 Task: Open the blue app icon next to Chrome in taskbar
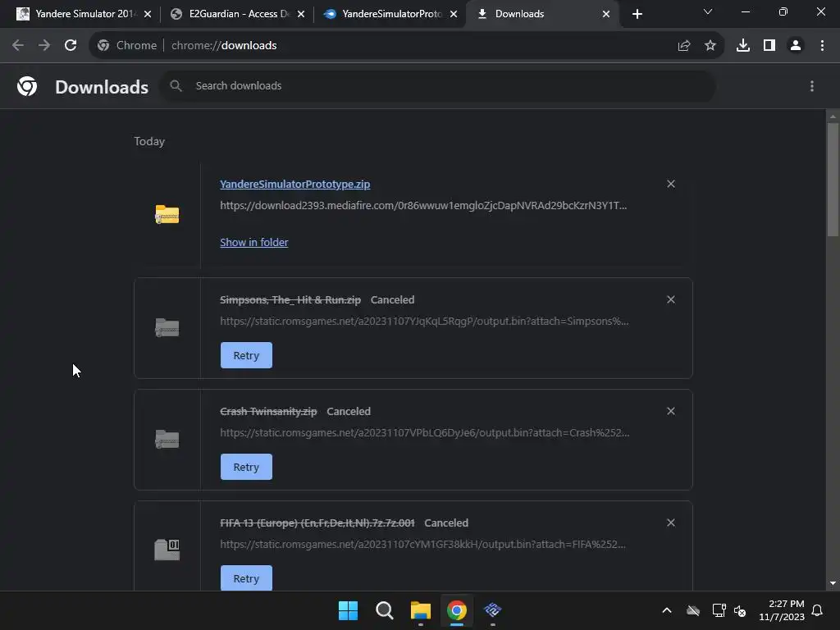493,610
